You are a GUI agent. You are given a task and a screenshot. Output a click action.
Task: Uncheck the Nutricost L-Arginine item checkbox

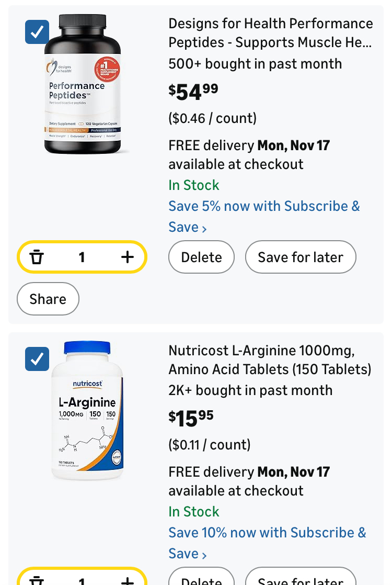tap(37, 359)
